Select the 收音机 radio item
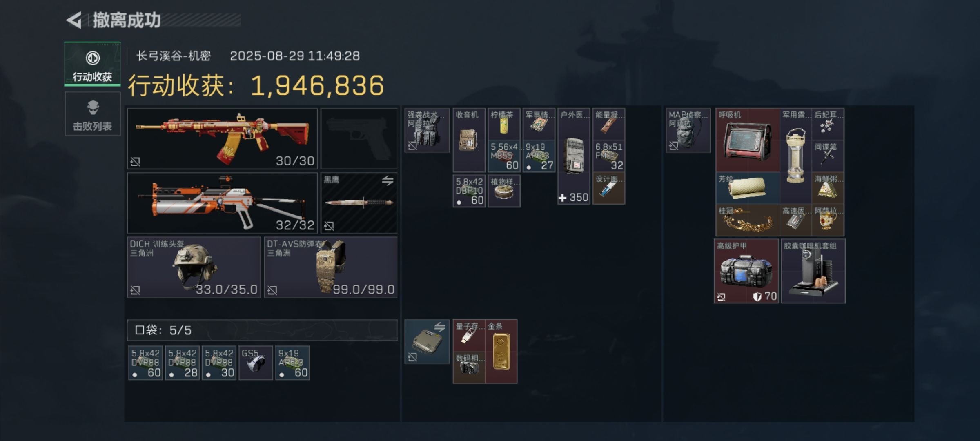The height and width of the screenshot is (441, 980). click(x=469, y=140)
